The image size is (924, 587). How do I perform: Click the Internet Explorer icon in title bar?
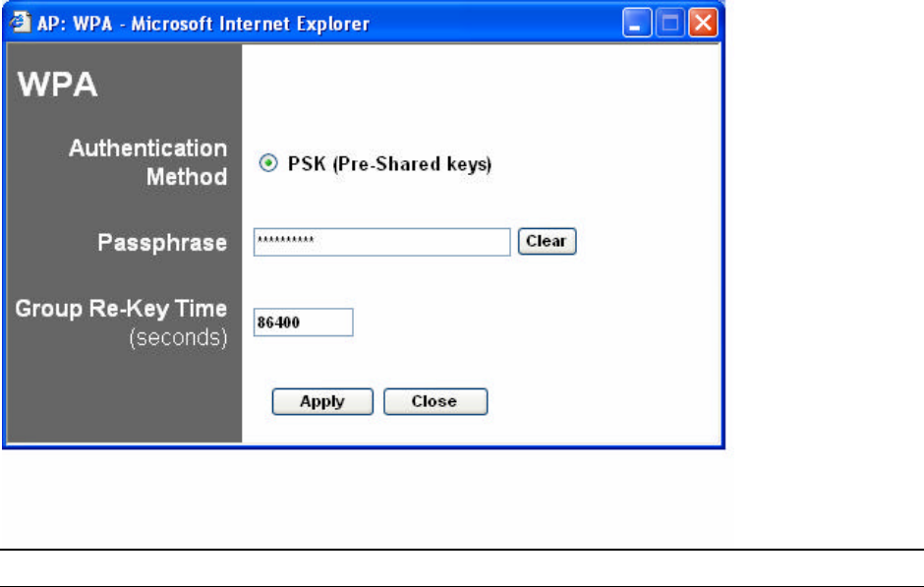click(x=20, y=23)
